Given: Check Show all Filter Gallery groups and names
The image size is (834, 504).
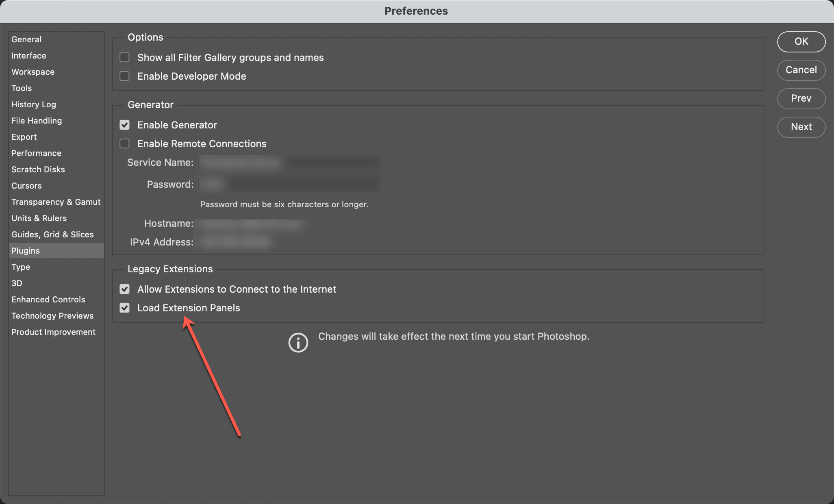Looking at the screenshot, I should click(124, 57).
